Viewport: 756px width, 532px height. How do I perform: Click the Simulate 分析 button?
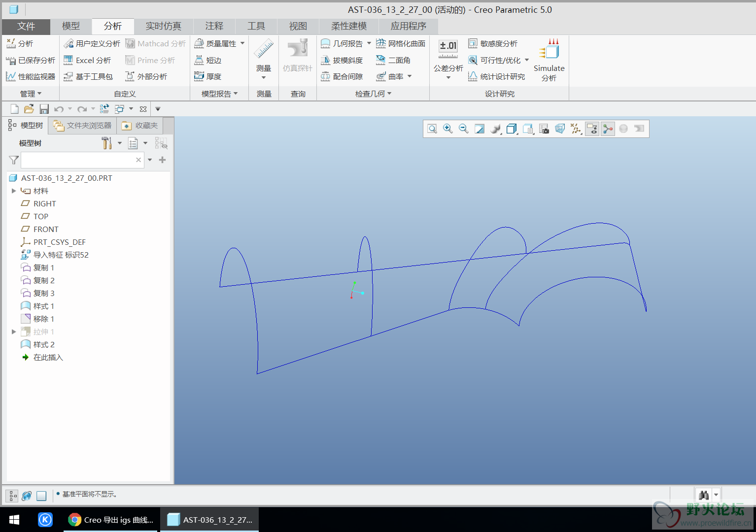[549, 60]
